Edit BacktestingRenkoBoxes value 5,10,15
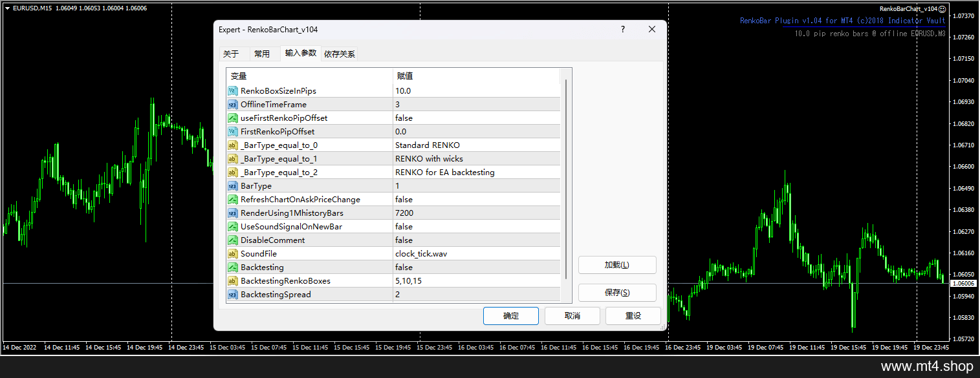 (477, 281)
